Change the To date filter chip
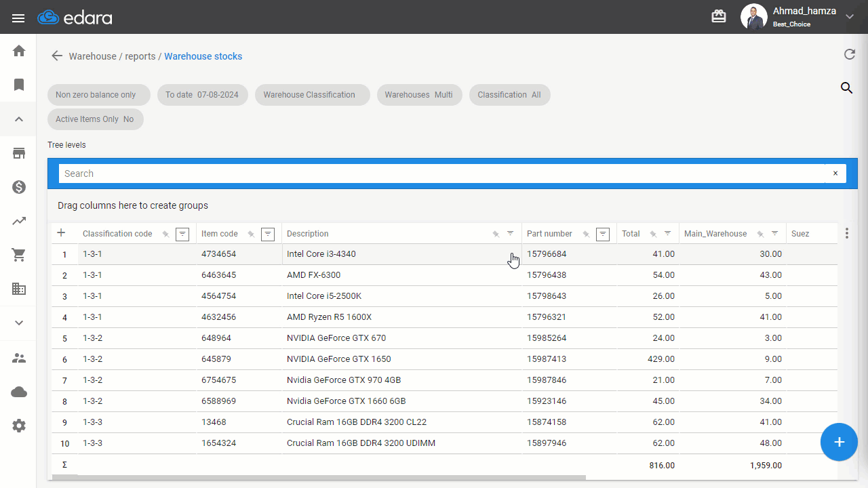 202,95
